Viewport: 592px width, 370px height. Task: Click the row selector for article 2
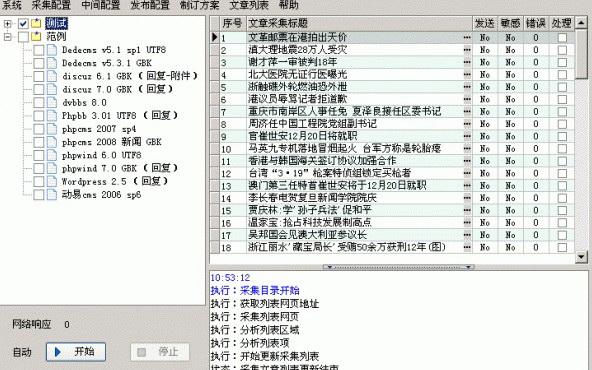[214, 50]
